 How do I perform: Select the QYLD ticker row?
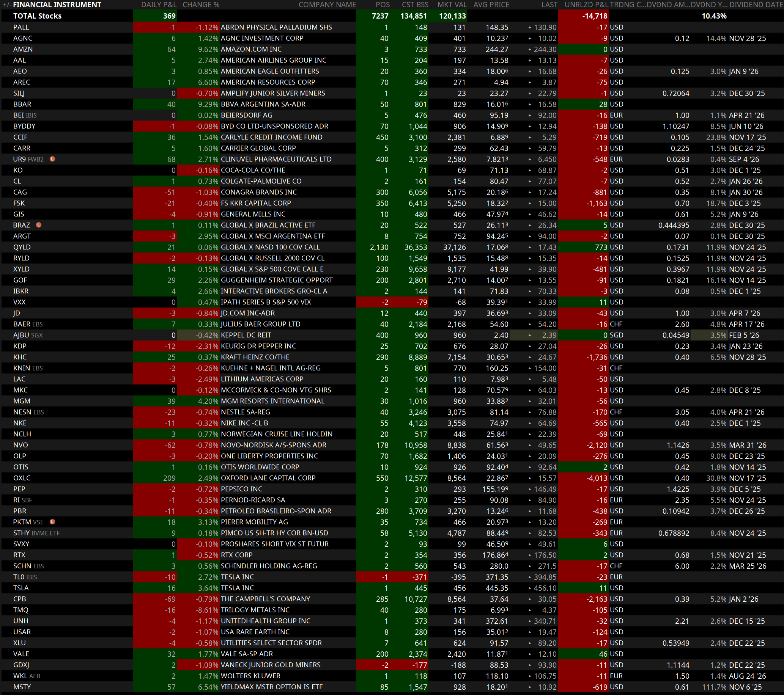tap(22, 247)
